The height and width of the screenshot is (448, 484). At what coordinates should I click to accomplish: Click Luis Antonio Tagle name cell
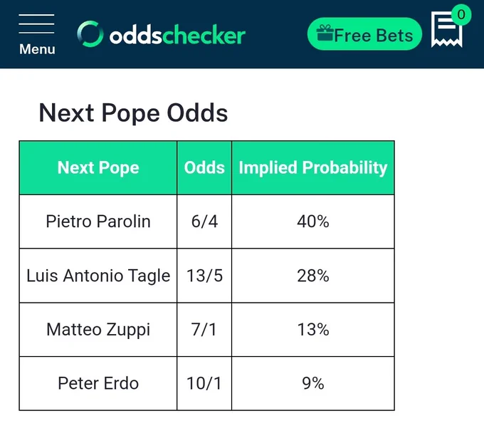pyautogui.click(x=98, y=276)
